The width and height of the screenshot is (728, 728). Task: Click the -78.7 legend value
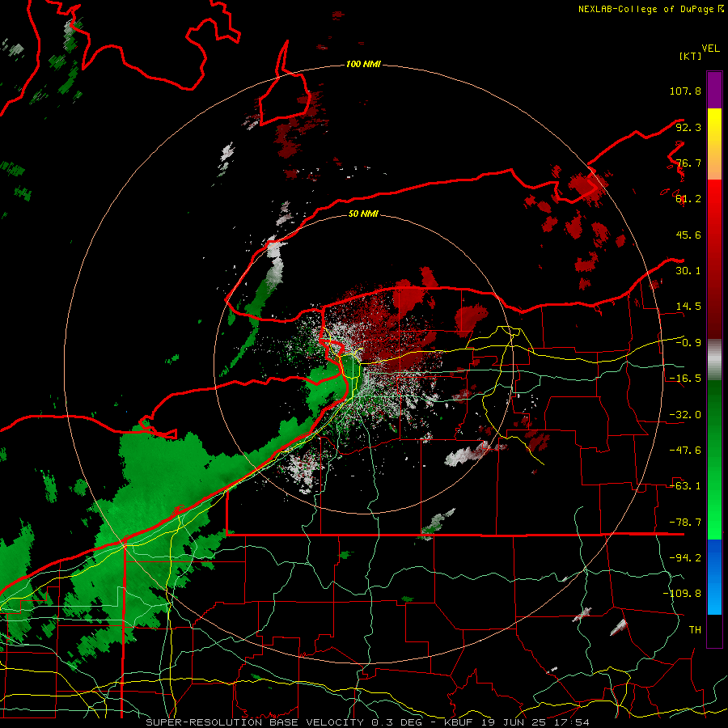pyautogui.click(x=685, y=523)
